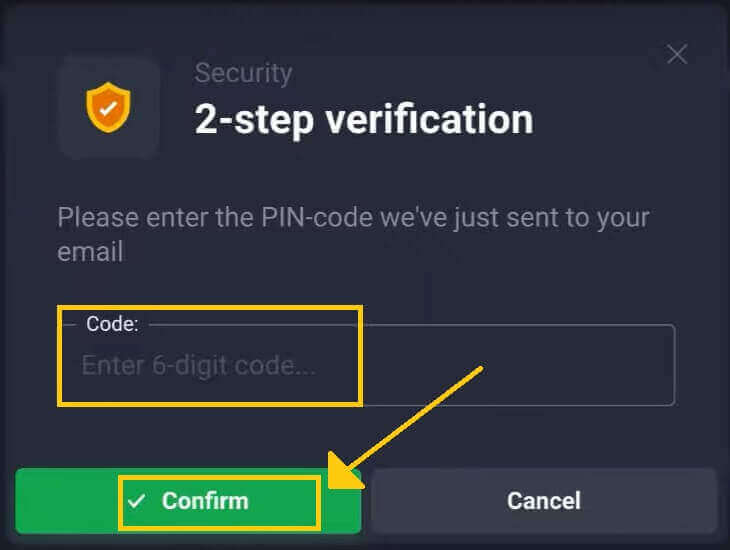Screen dimensions: 730x550
Task: Tap the tick mark left of Confirm
Action: click(138, 500)
